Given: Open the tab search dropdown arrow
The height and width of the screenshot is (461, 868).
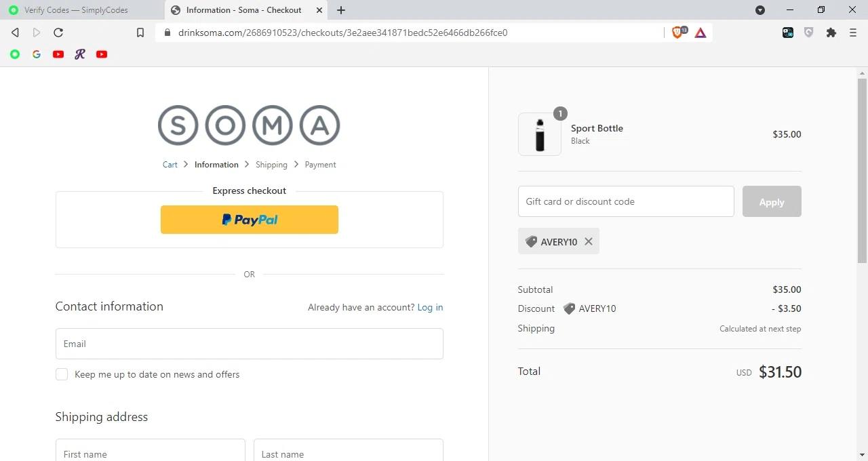Looking at the screenshot, I should tap(760, 10).
